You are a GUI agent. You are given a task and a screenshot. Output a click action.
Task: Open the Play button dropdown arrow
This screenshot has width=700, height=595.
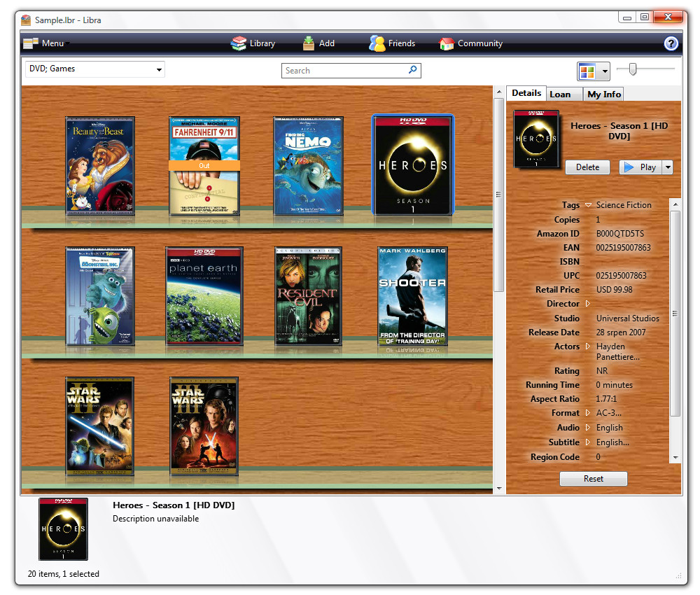coord(668,167)
